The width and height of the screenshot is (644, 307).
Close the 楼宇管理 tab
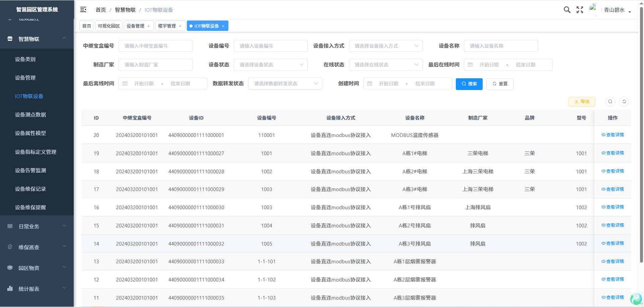tap(180, 26)
